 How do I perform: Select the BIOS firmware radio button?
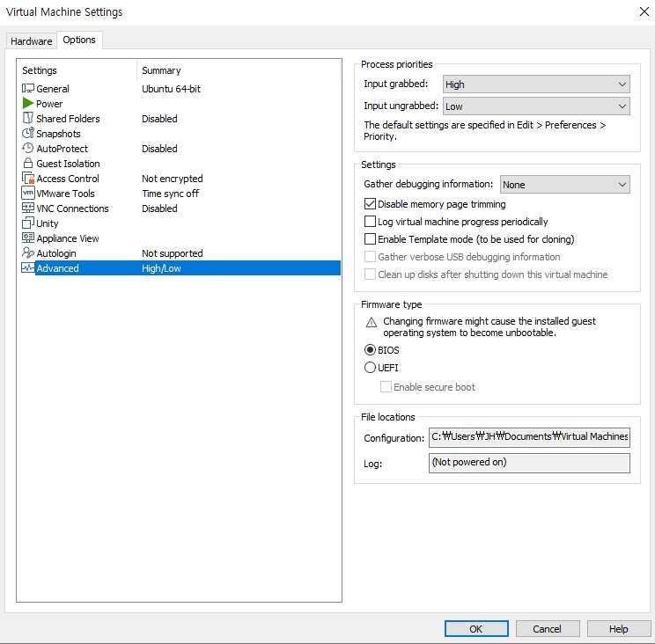point(370,350)
